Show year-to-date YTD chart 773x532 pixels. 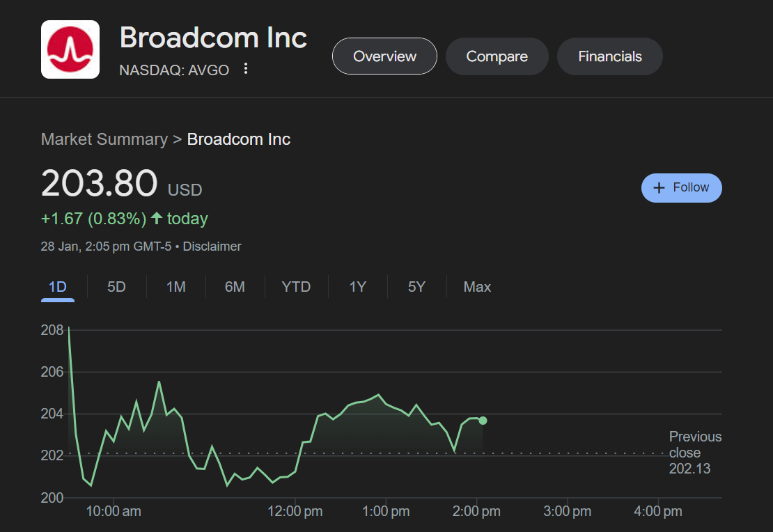click(x=296, y=287)
